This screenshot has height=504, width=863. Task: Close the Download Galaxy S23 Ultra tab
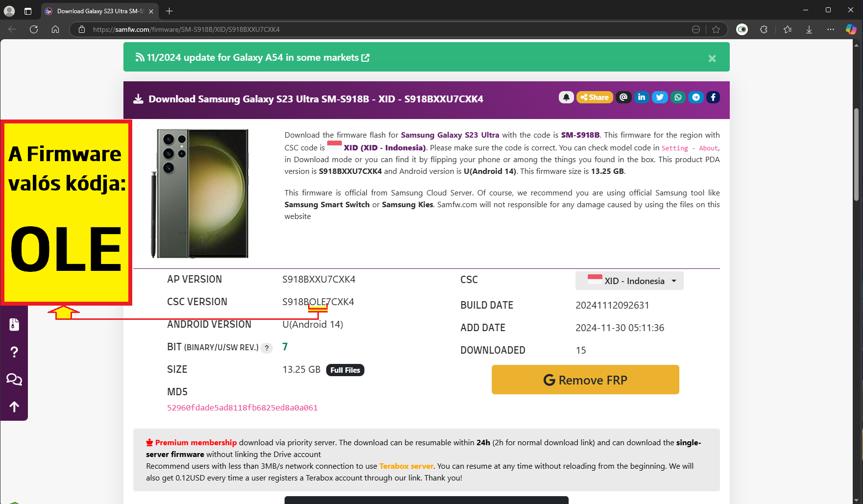(x=151, y=11)
